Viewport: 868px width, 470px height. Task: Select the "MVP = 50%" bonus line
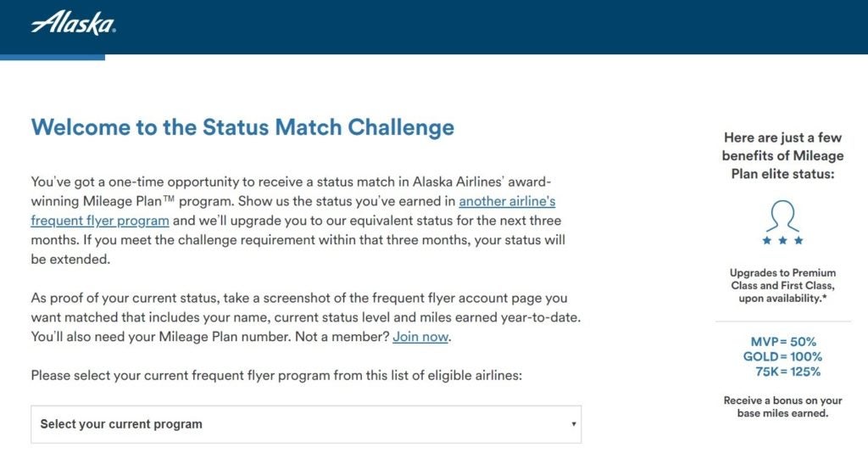[782, 341]
